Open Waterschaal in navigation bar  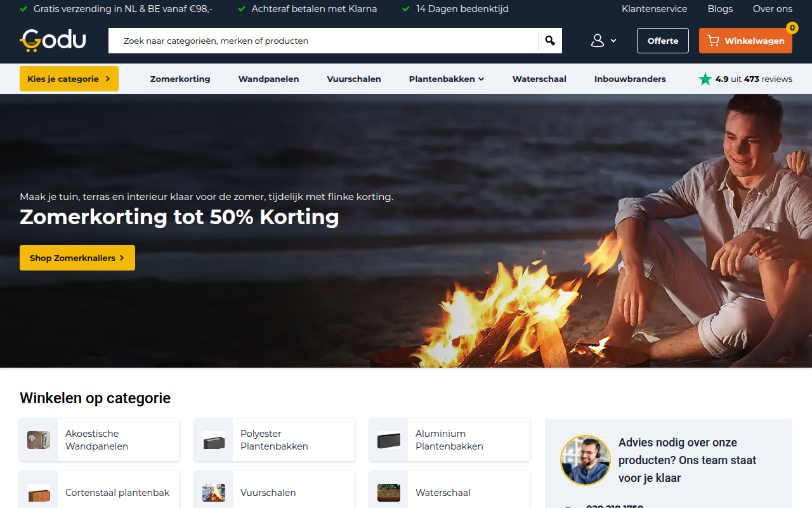click(x=539, y=79)
